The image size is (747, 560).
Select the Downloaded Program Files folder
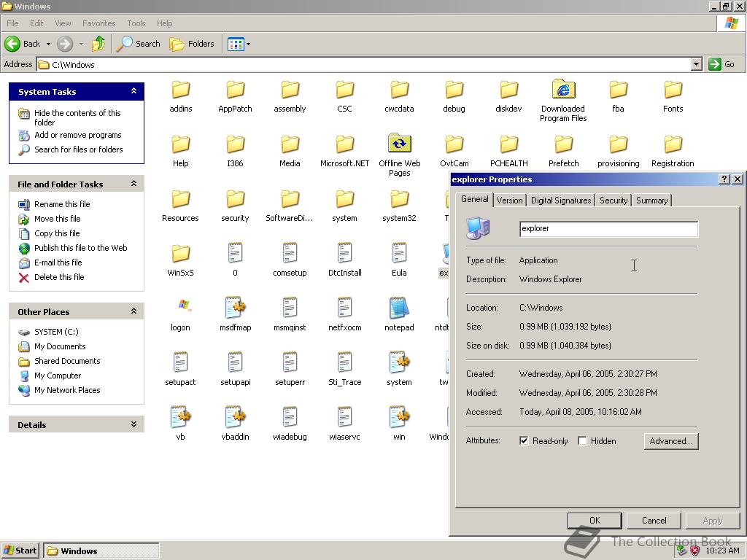pos(563,101)
